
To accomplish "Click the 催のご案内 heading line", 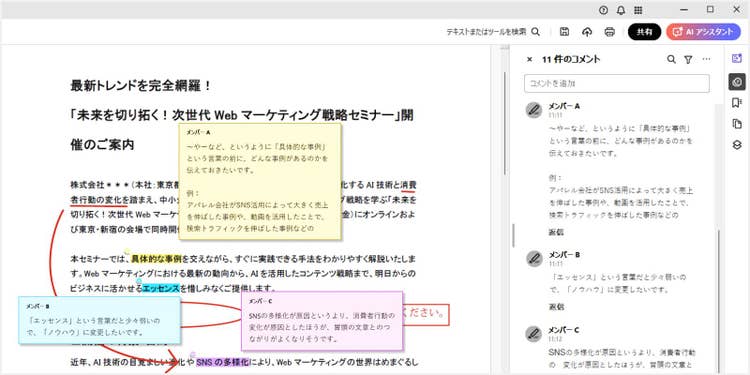I will [102, 145].
